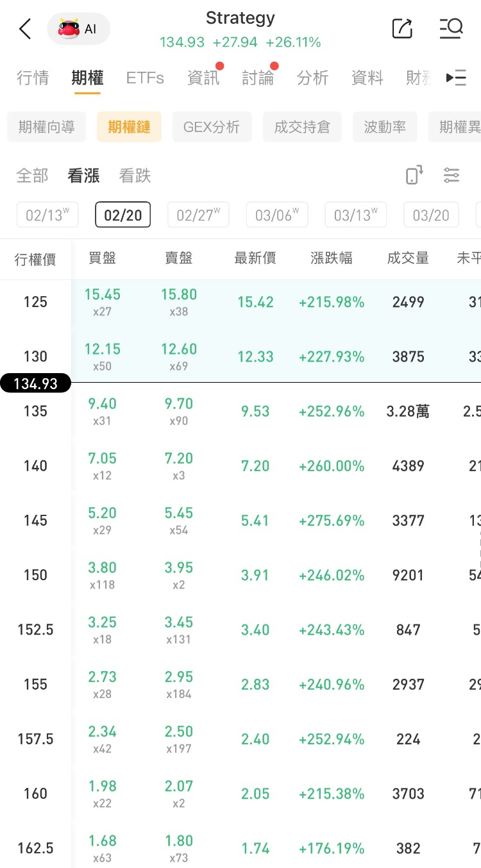Select the 看跌 put options filter

(x=135, y=176)
